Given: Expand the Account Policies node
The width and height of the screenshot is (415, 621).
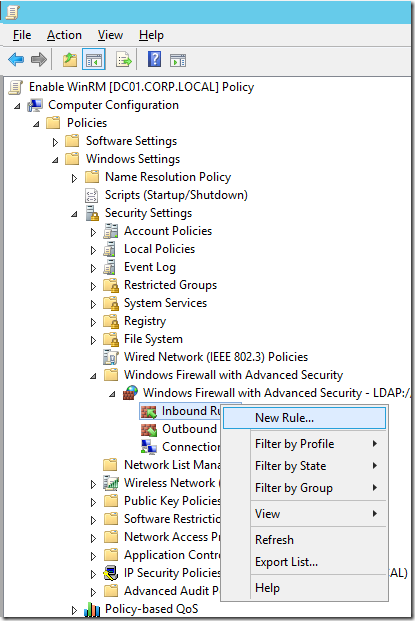Looking at the screenshot, I should [x=93, y=232].
